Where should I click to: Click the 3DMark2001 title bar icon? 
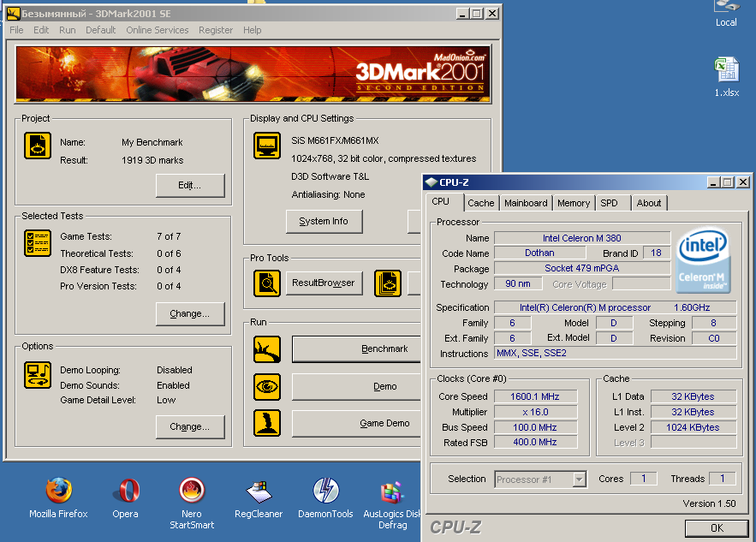(x=13, y=14)
